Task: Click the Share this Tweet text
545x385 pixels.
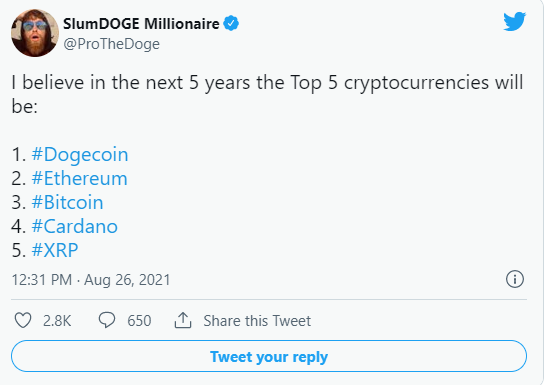Action: [257, 321]
